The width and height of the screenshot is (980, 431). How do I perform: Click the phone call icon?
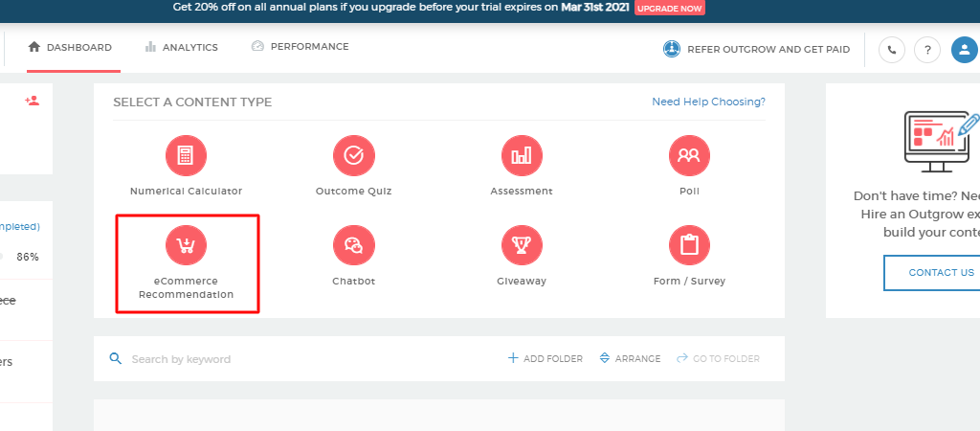coord(892,50)
